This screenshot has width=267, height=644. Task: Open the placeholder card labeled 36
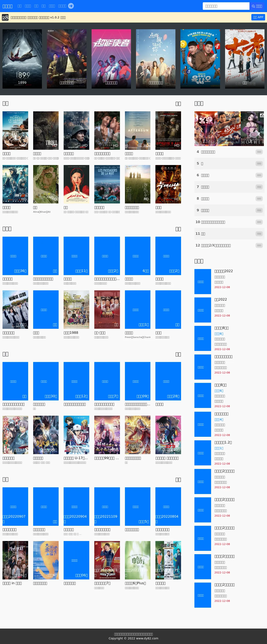tap(15, 256)
